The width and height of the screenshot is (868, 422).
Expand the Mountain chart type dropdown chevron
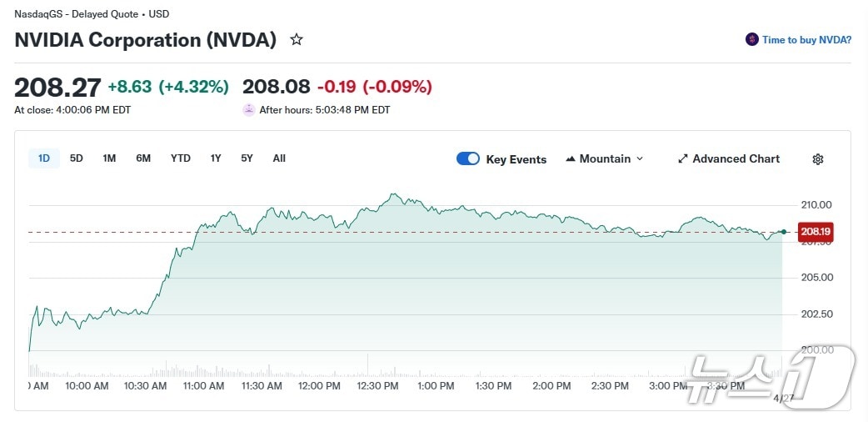[640, 158]
